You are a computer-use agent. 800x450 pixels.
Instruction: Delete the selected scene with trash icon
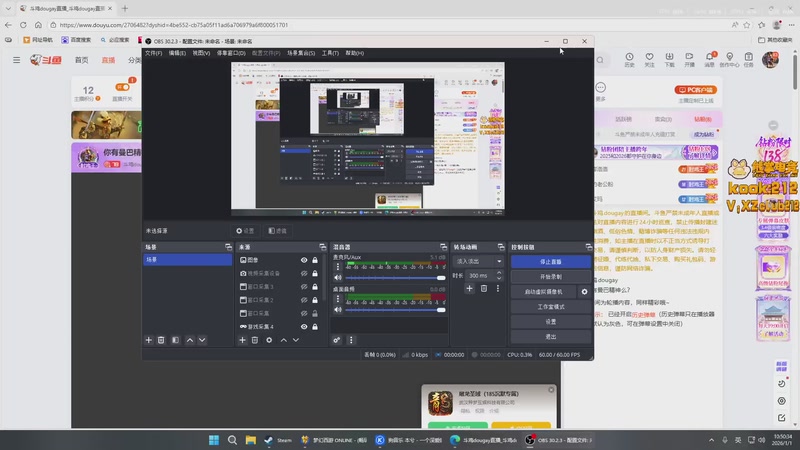click(161, 340)
